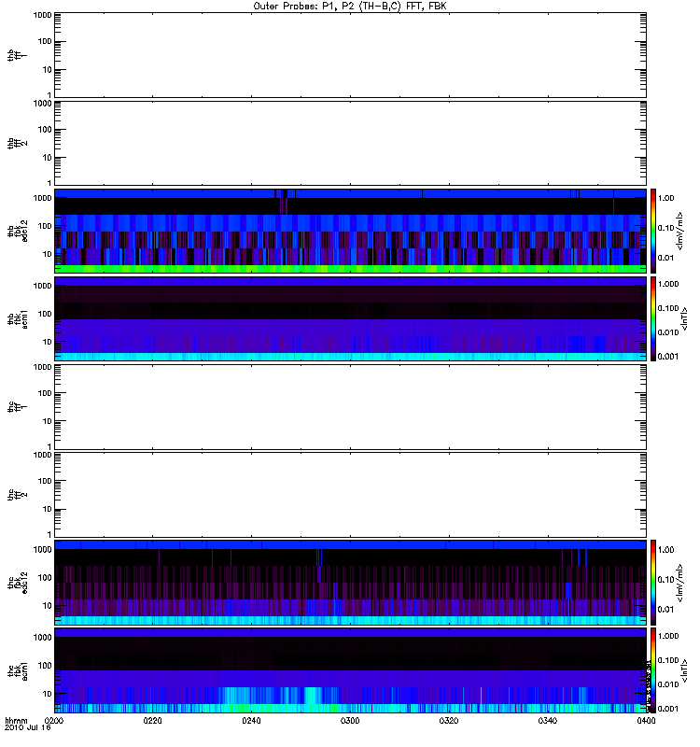This screenshot has width=700, height=747.
Task: Click the thc fbk edc12 color bar
Action: pyautogui.click(x=653, y=582)
